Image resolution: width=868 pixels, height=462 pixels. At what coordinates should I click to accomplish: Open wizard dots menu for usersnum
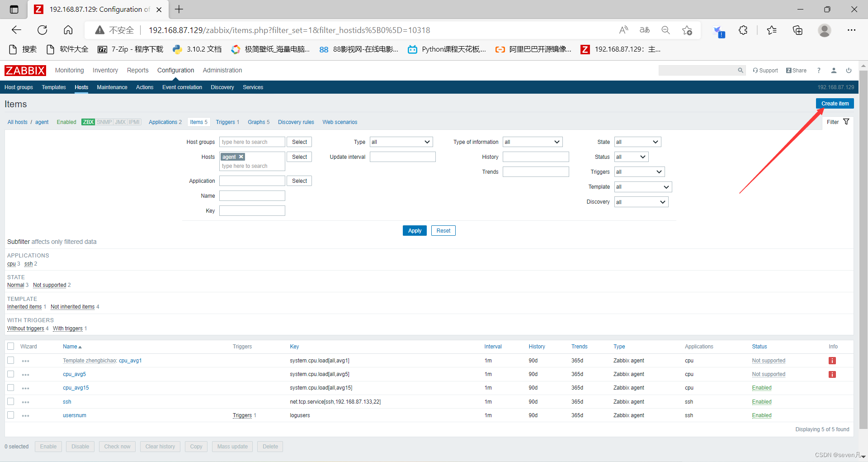pyautogui.click(x=25, y=415)
